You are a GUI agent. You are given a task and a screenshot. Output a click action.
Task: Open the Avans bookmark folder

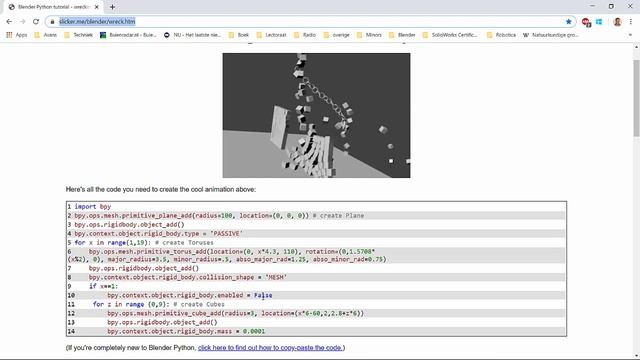[46, 35]
